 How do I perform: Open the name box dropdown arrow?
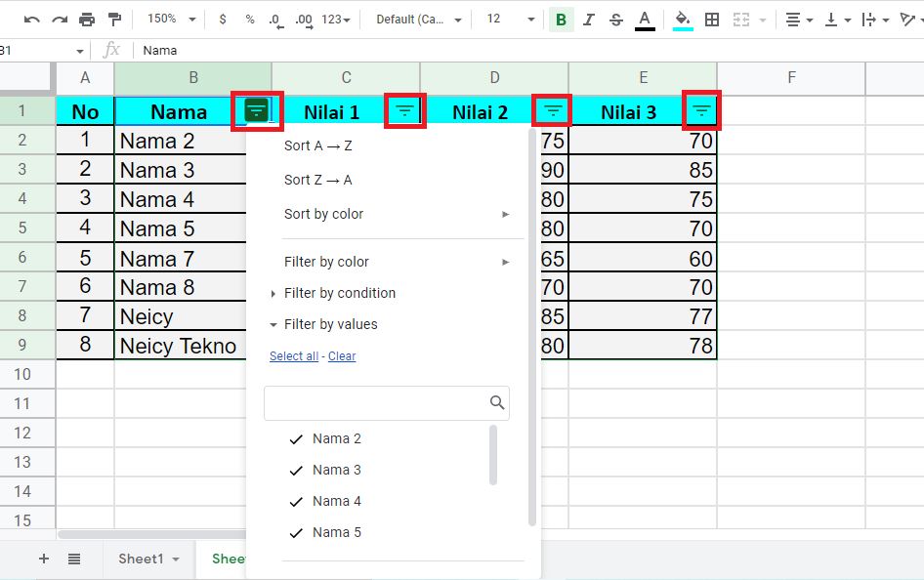[79, 51]
